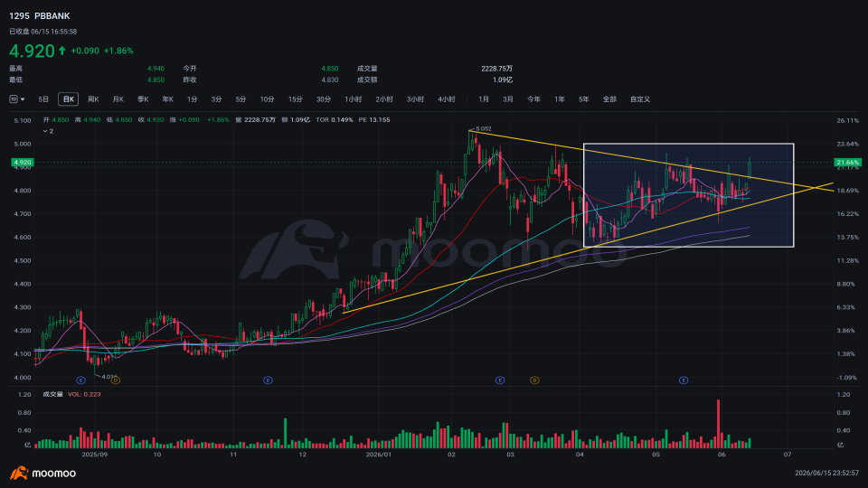The width and height of the screenshot is (868, 488).
Task: Click the green 4.920 price tag on left axis
Action: [x=23, y=163]
